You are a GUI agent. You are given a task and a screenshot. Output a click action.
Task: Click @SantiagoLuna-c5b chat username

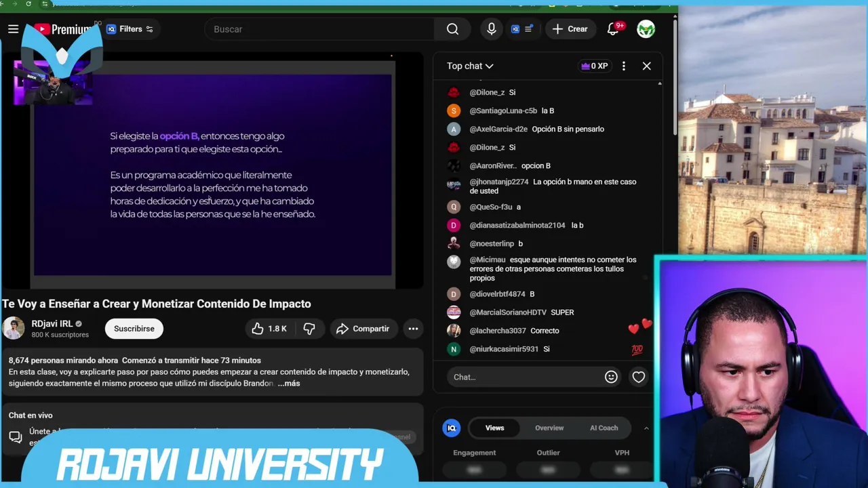point(503,110)
